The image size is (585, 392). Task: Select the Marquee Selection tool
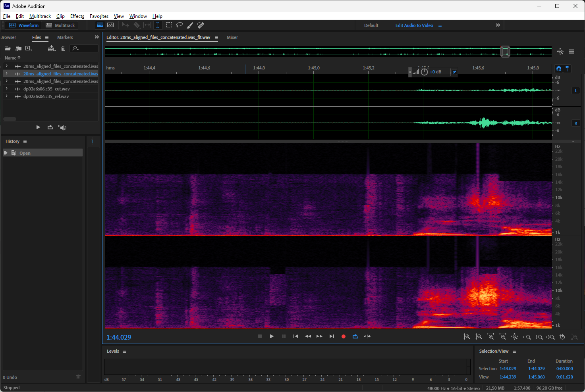[169, 25]
